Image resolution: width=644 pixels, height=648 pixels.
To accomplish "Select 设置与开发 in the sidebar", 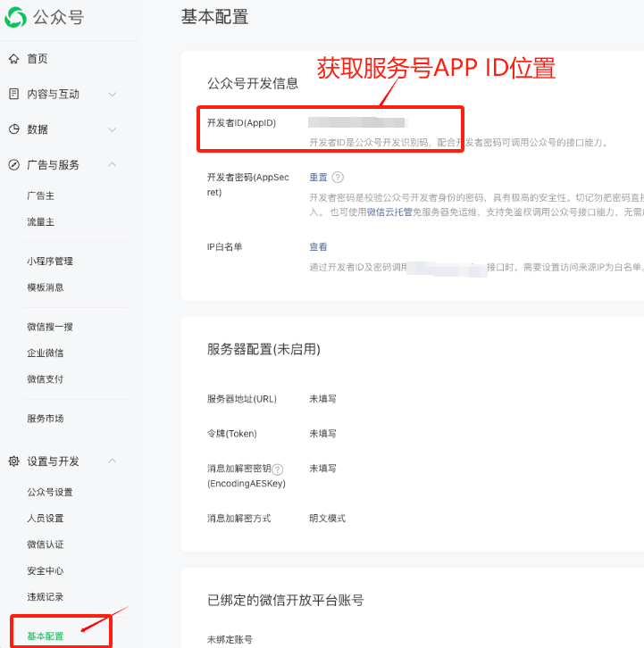I will point(53,461).
